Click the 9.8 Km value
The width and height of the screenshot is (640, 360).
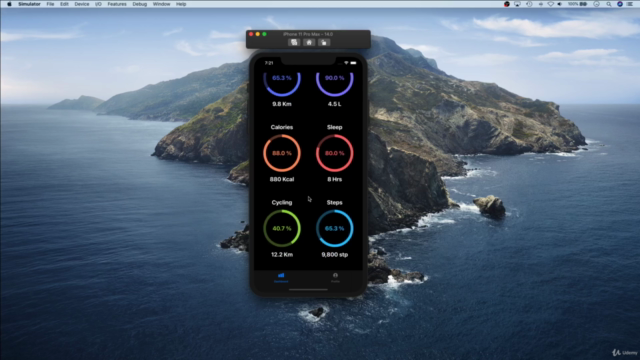pyautogui.click(x=282, y=104)
